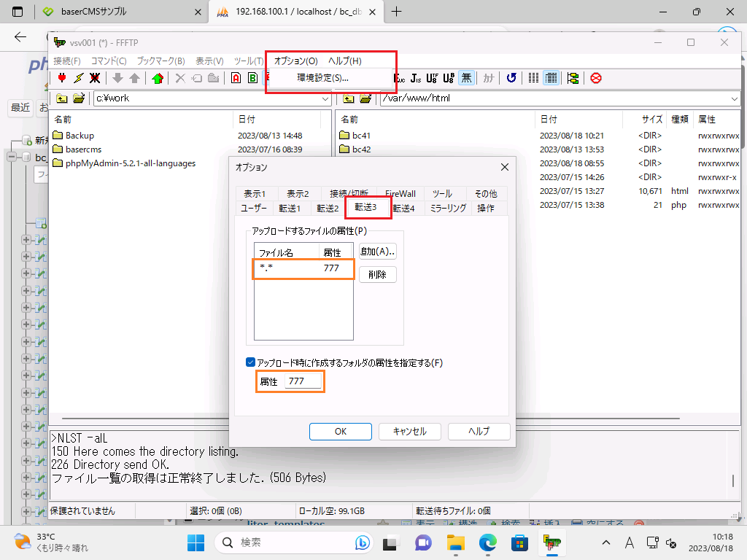Select binary transfer mode 'B' icon
This screenshot has height=560, width=747.
click(252, 78)
